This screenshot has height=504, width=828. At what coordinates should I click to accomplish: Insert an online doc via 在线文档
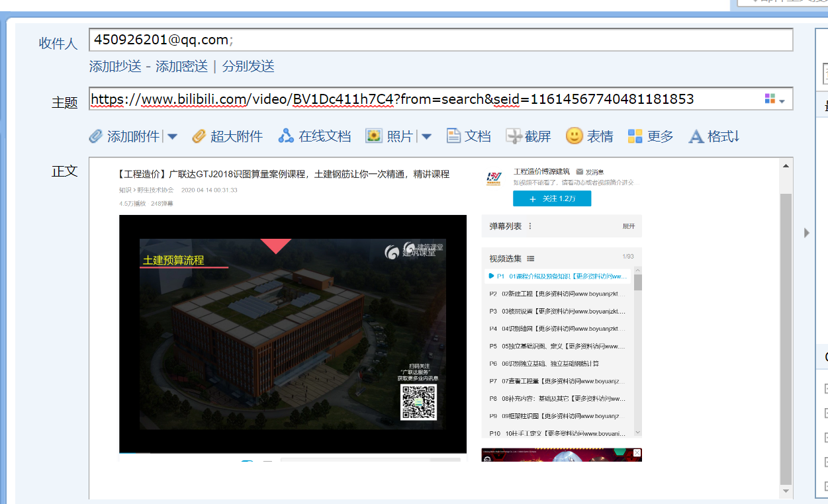(314, 136)
